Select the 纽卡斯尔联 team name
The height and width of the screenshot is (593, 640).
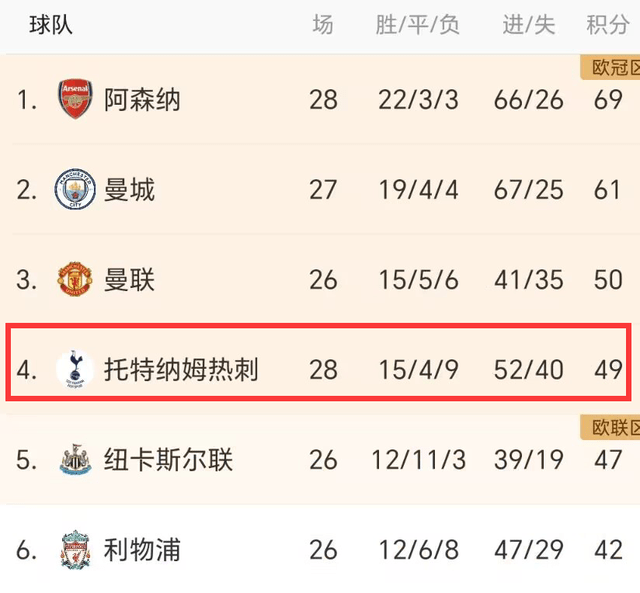[x=168, y=460]
